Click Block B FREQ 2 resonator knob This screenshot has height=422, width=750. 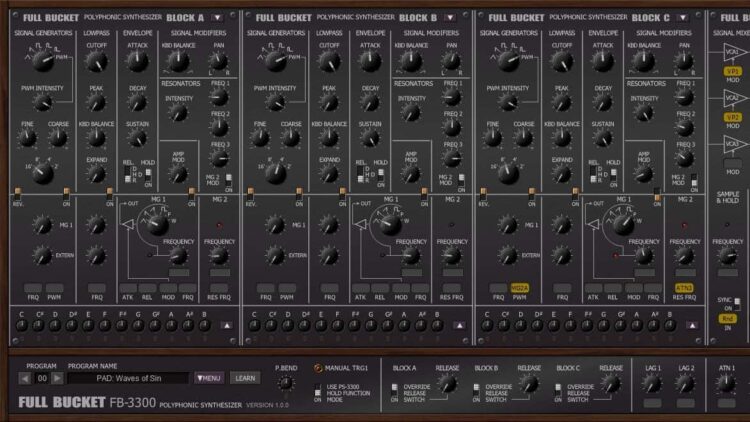[x=452, y=128]
